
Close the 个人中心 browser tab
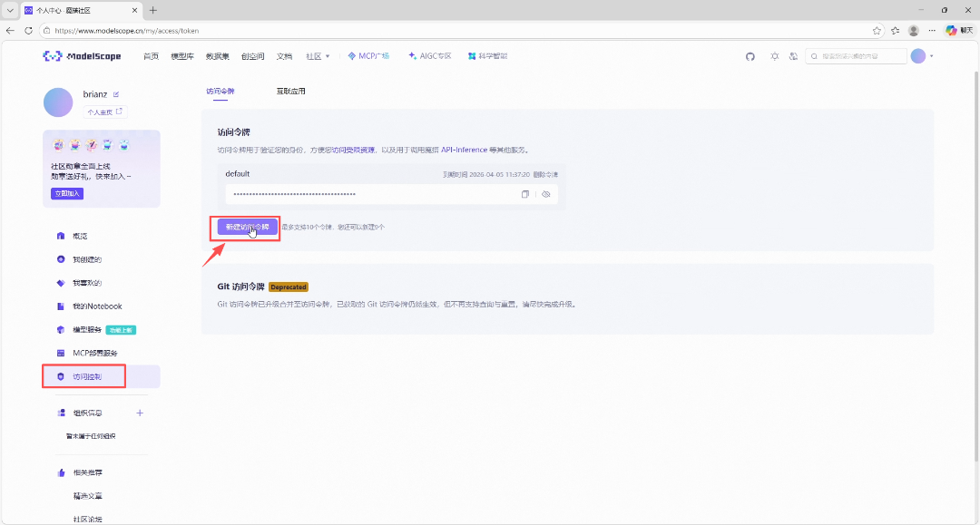(135, 11)
